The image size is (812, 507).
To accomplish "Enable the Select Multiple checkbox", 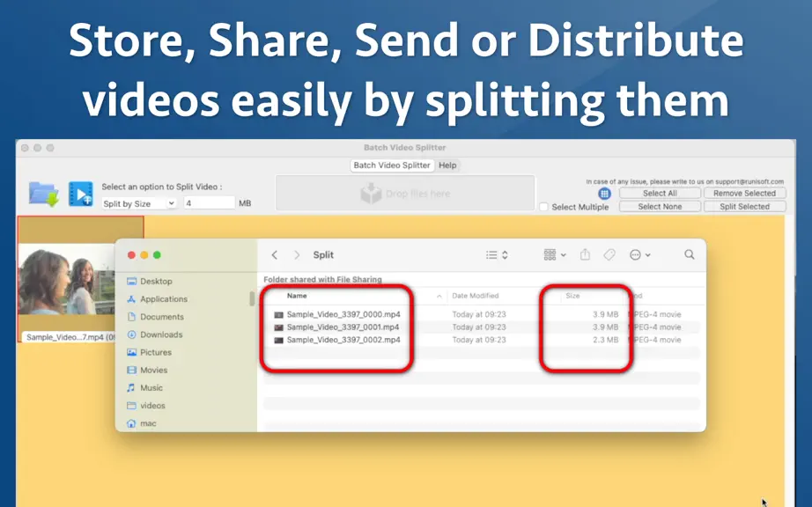I will (x=543, y=207).
